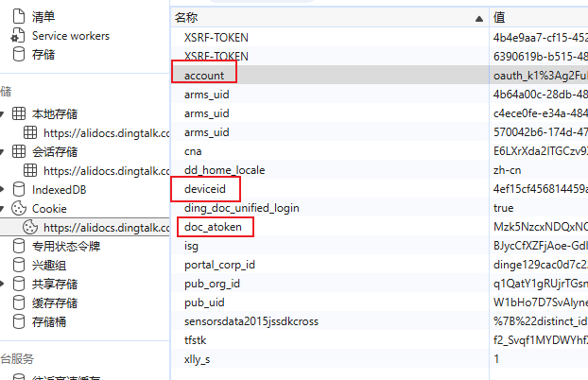Open alidocs.dingtalk URL under Cookie
The image size is (588, 380).
[106, 227]
